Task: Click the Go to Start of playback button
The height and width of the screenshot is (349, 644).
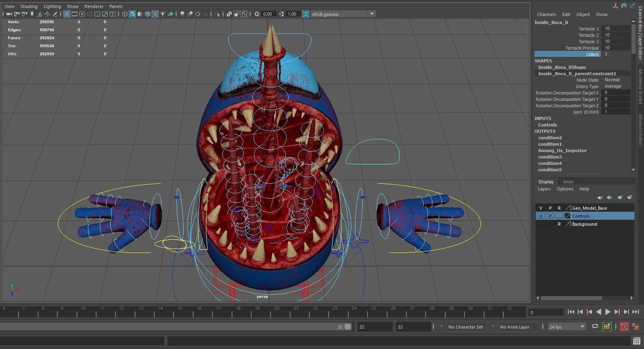Action: click(571, 312)
